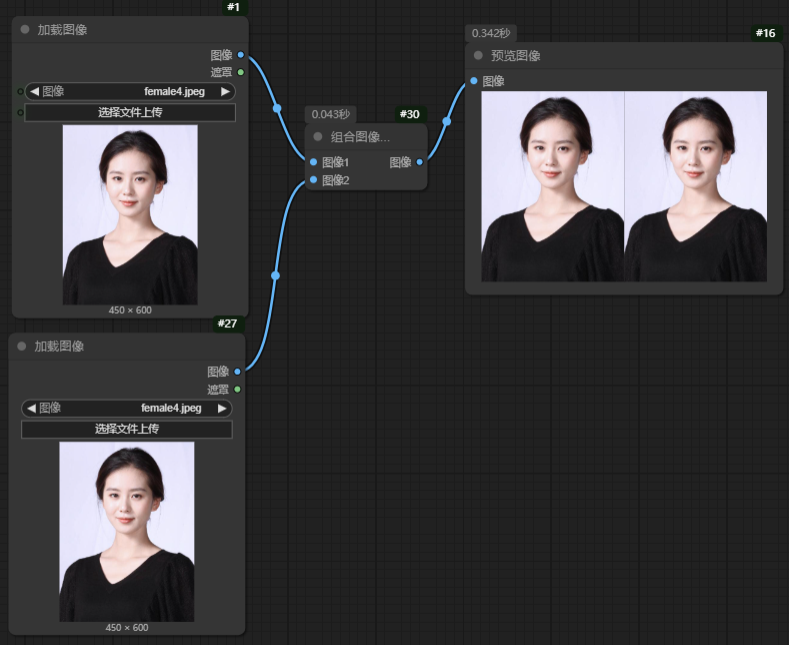Click the 图像 output port on node #27
The height and width of the screenshot is (645, 789).
[x=237, y=371]
